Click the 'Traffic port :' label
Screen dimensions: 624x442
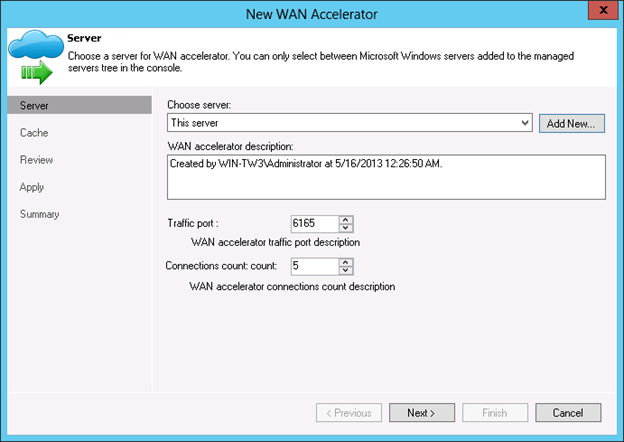pos(193,223)
